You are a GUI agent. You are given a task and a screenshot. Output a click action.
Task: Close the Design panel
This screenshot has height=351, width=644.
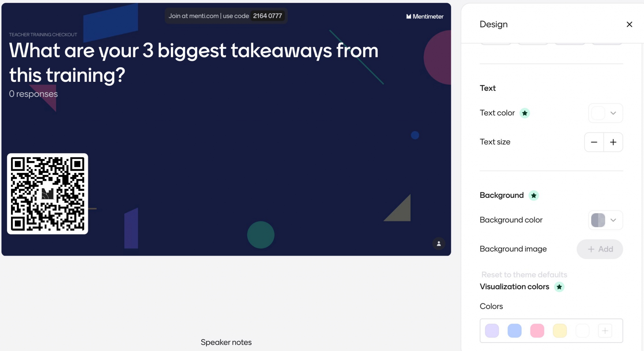click(x=629, y=25)
